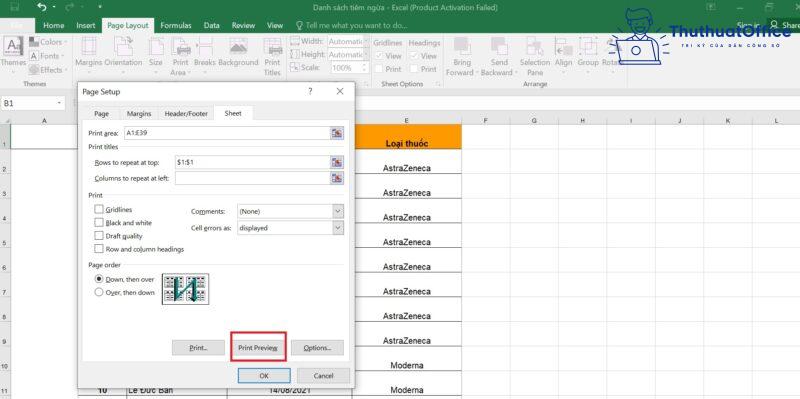The image size is (800, 399).
Task: Open theme Effects menu
Action: tap(47, 70)
